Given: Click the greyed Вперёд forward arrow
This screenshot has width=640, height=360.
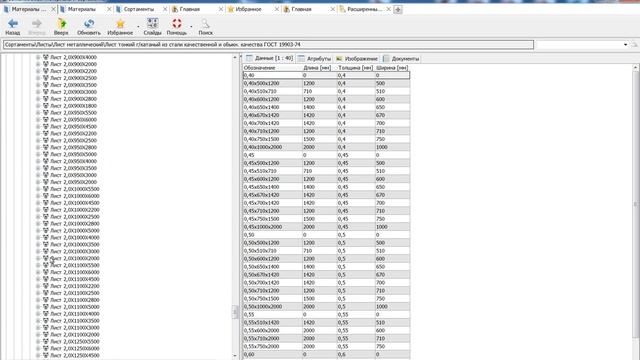Looking at the screenshot, I should (x=37, y=24).
